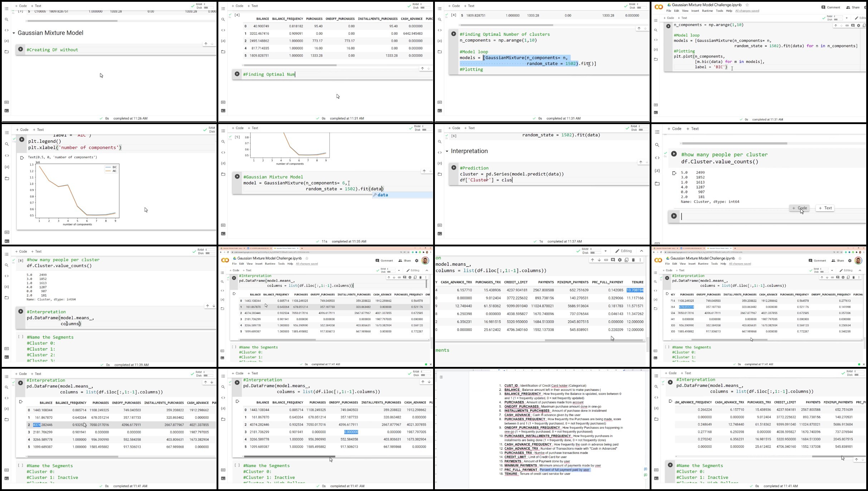The height and width of the screenshot is (491, 868).
Task: Open RAM/Disk dropdown where 678.051214 is highlighted
Action: (832, 270)
